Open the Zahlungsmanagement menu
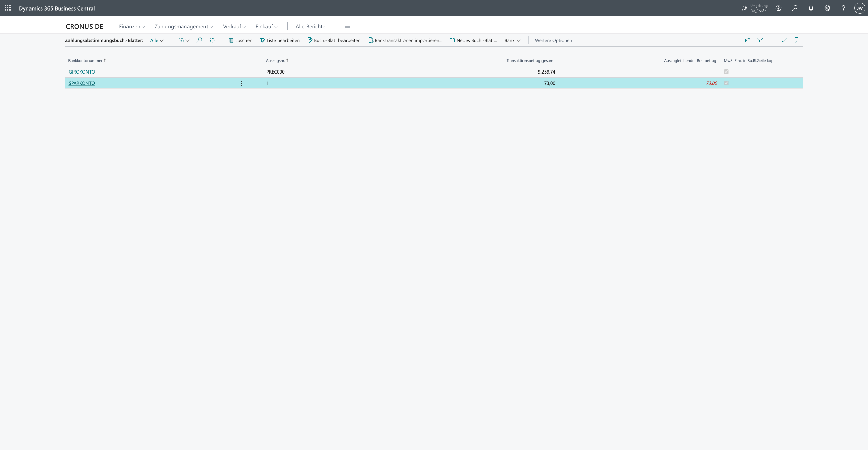Screen dimensions: 868x450 pos(183,26)
